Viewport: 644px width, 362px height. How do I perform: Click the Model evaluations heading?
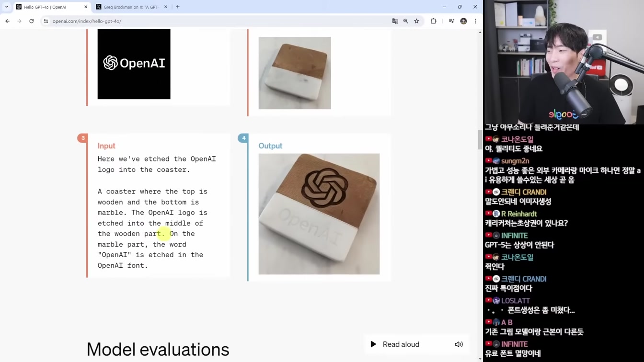click(x=158, y=350)
